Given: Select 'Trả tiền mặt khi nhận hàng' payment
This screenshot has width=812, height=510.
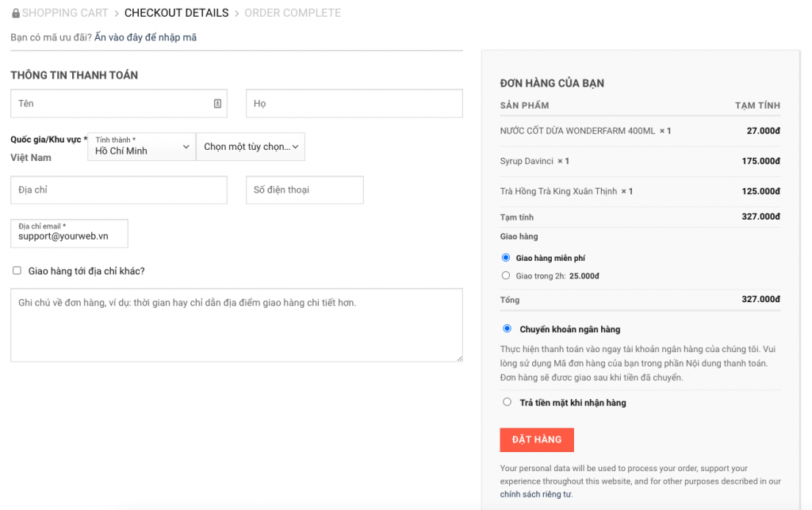Looking at the screenshot, I should (507, 402).
